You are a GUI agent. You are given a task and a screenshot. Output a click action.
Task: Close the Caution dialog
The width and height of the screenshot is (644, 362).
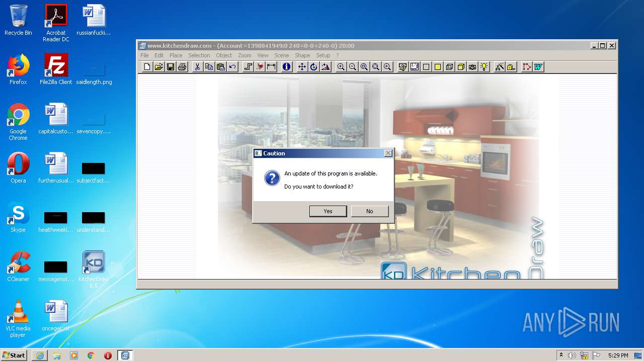pyautogui.click(x=388, y=153)
